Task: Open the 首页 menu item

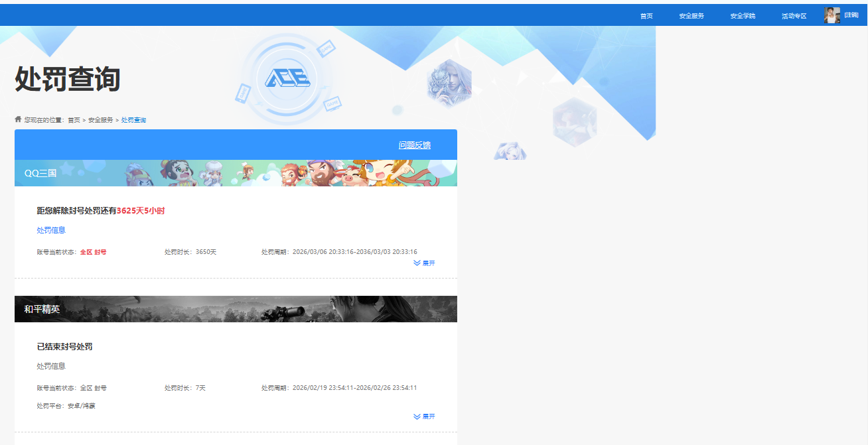Action: pos(646,15)
